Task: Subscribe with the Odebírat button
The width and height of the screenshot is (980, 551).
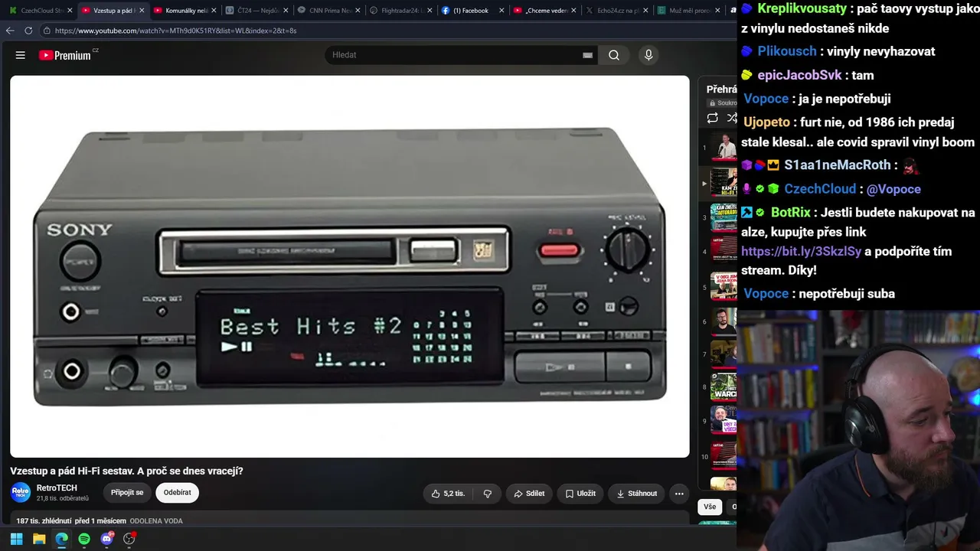Action: click(177, 493)
